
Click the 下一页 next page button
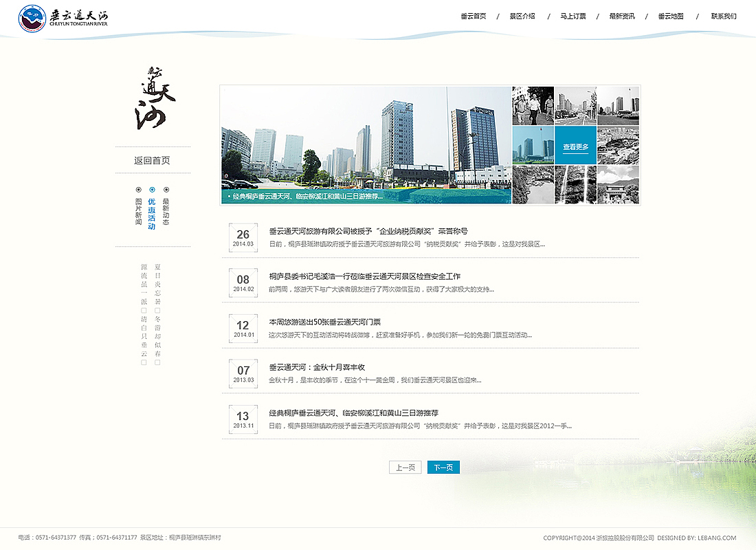click(x=443, y=467)
